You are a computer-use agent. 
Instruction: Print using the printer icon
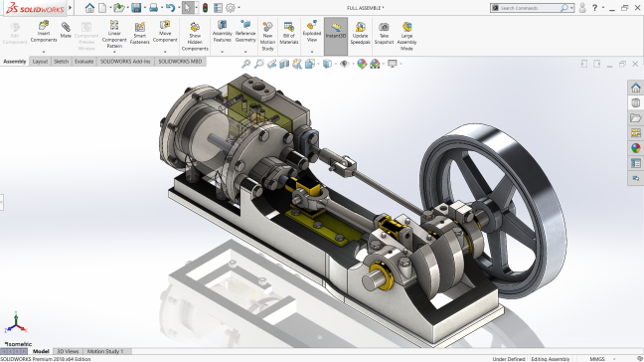point(154,8)
